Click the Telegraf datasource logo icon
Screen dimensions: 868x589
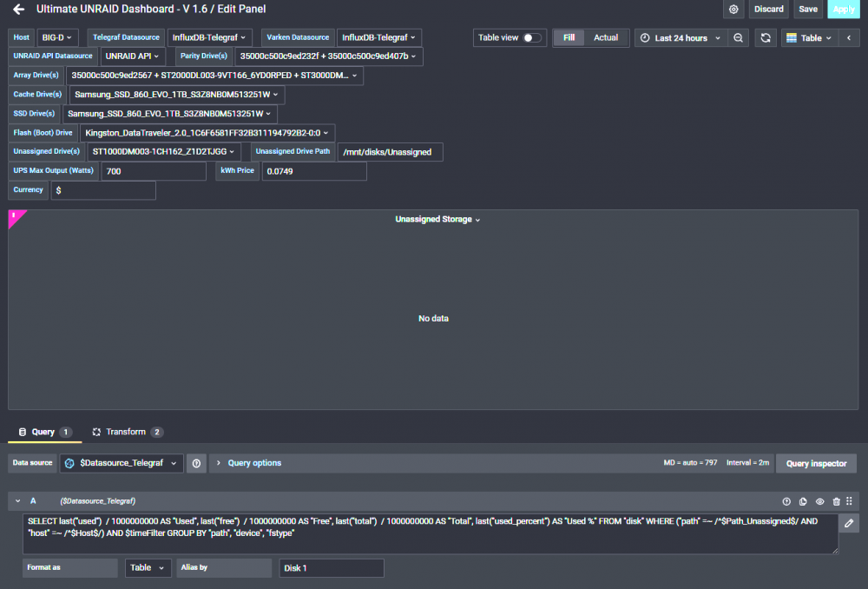pyautogui.click(x=69, y=463)
